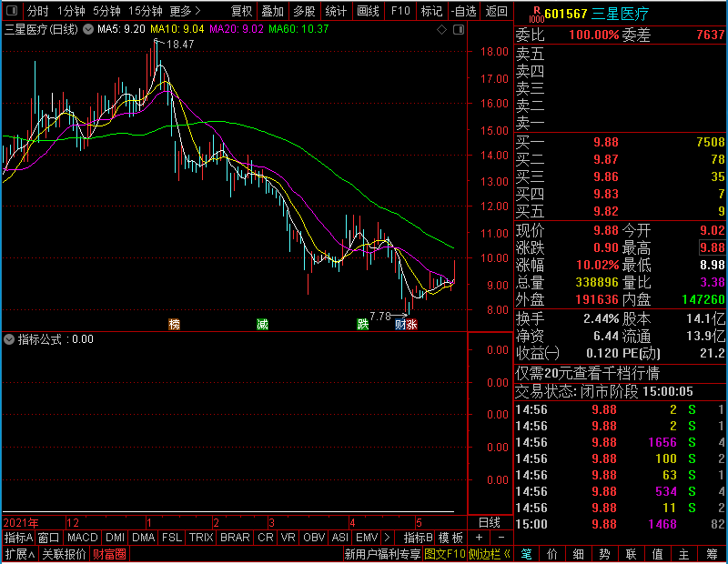
Task: Select DMI indicator tab
Action: coord(115,538)
